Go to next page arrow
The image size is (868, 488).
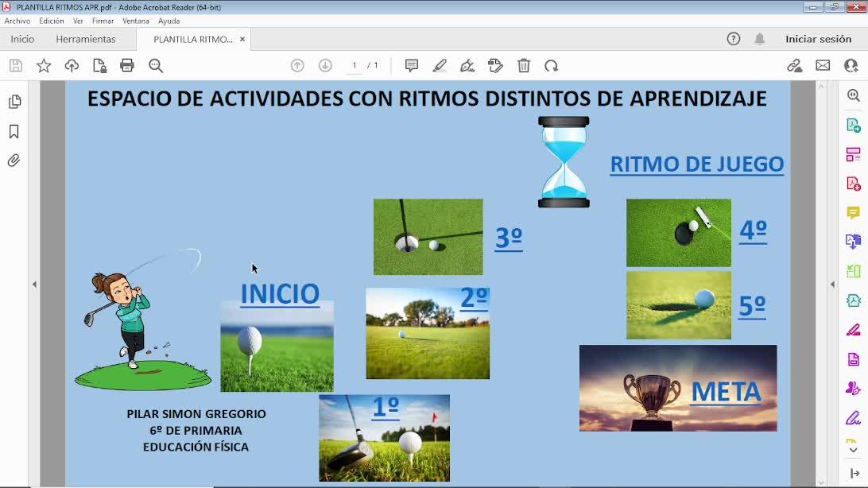point(325,66)
